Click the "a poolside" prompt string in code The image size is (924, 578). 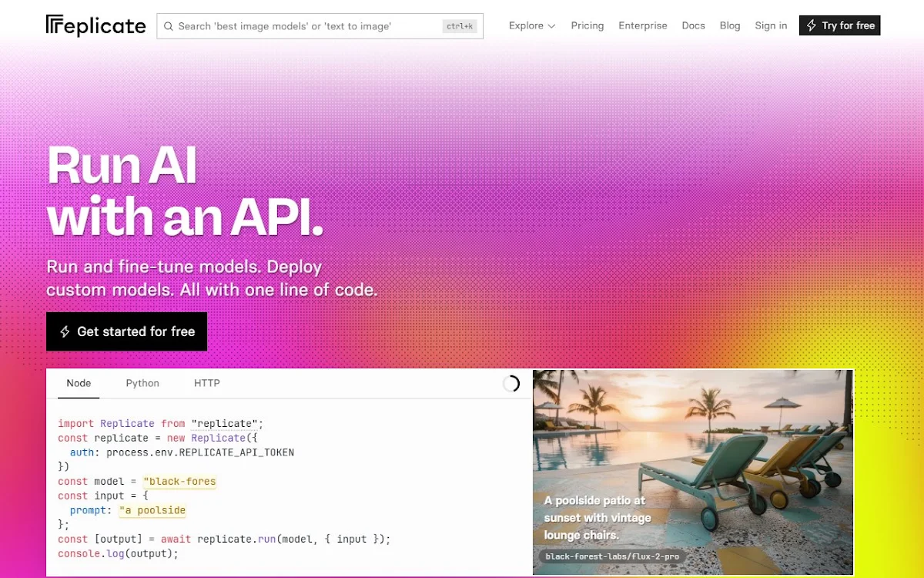point(152,510)
